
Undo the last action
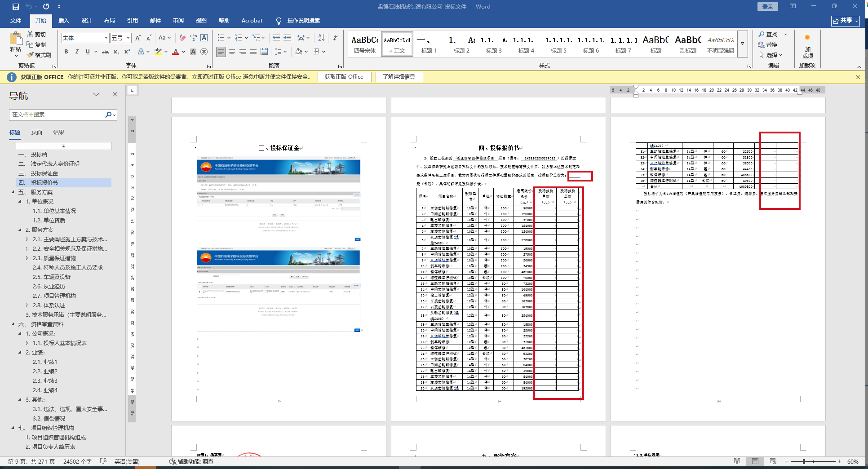[x=29, y=7]
